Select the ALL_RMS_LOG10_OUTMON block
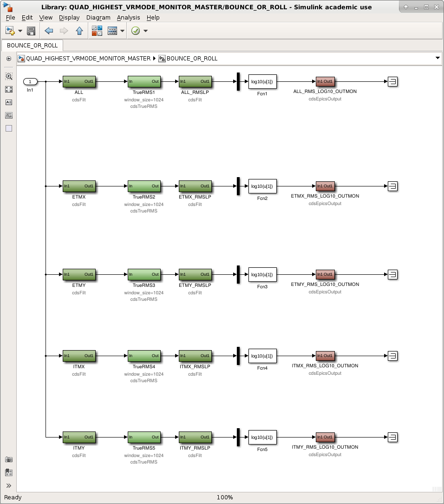444x504 pixels. [x=325, y=82]
